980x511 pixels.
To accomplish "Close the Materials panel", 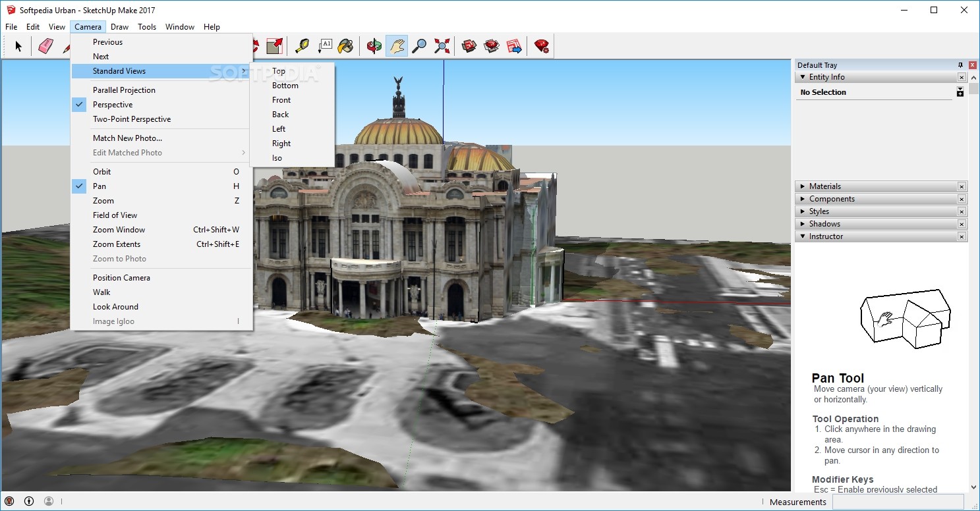I will pyautogui.click(x=962, y=186).
